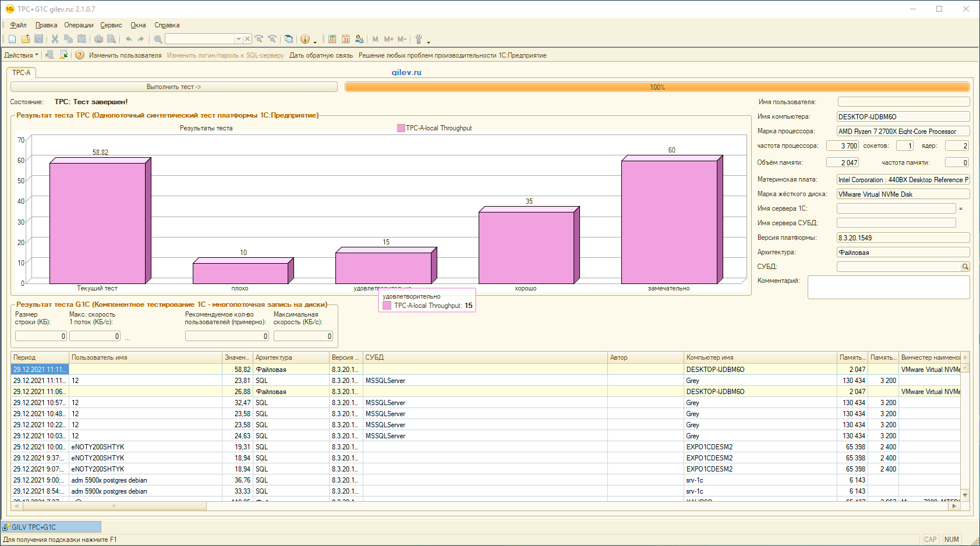Open the calendar icon in toolbar
The height and width of the screenshot is (546, 980).
click(345, 39)
